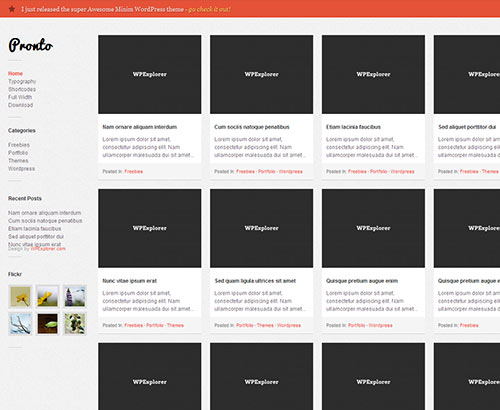Click the image above 'Etiam lacinia faucibus'
This screenshot has width=500, height=410.
pos(373,74)
